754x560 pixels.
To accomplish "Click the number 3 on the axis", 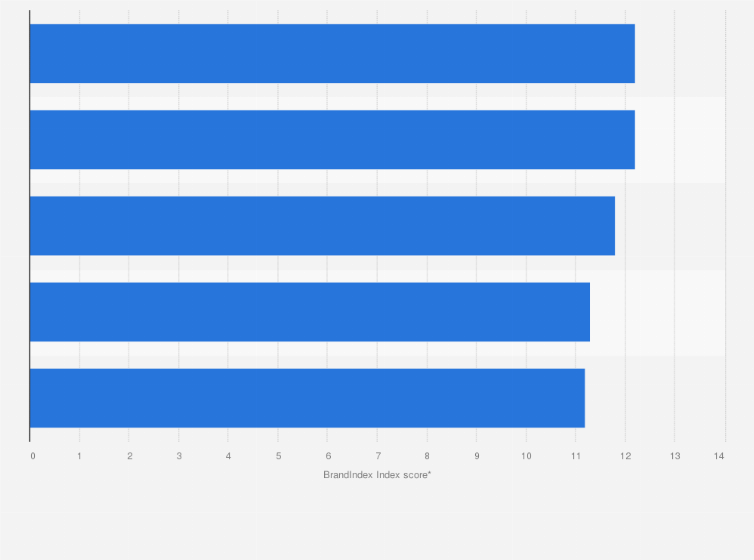I will (x=179, y=456).
